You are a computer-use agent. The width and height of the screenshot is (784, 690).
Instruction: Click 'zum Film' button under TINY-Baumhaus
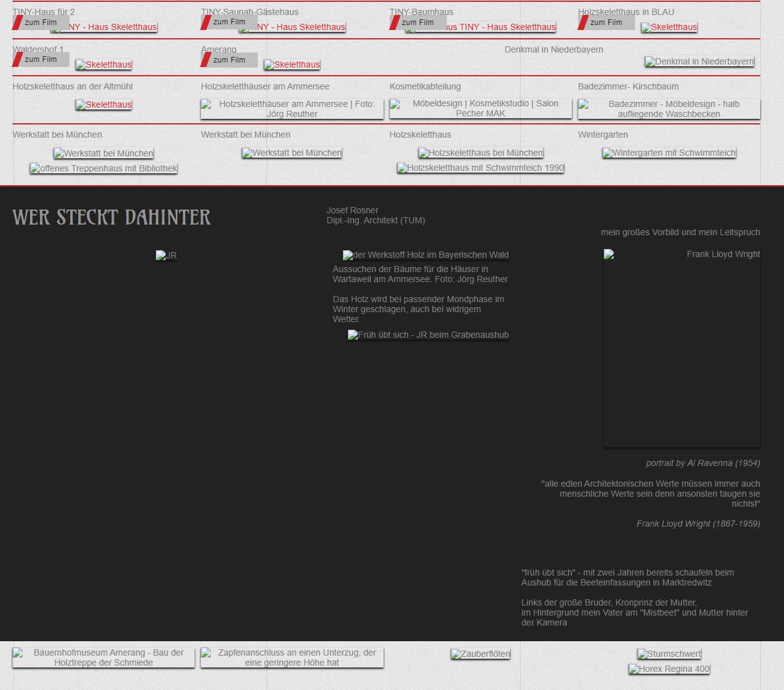tap(417, 23)
